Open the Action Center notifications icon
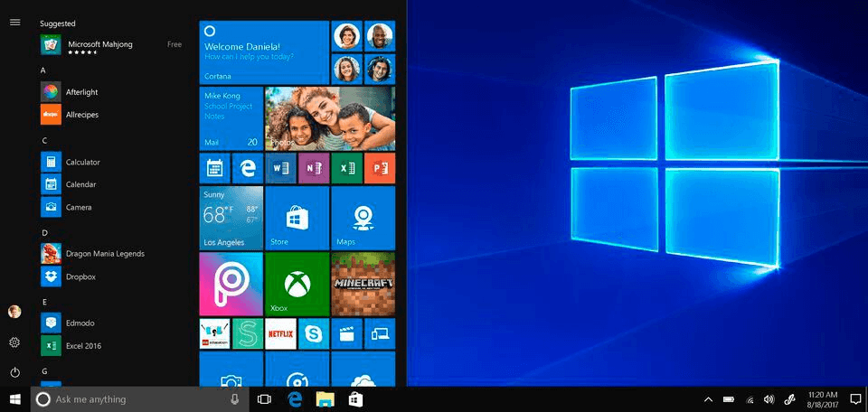The height and width of the screenshot is (412, 868). 855,399
